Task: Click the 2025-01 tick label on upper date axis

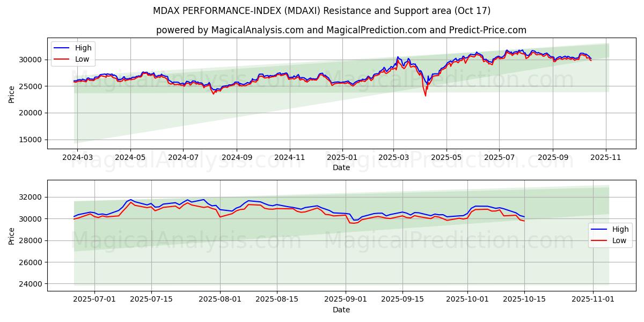Action: (x=342, y=158)
